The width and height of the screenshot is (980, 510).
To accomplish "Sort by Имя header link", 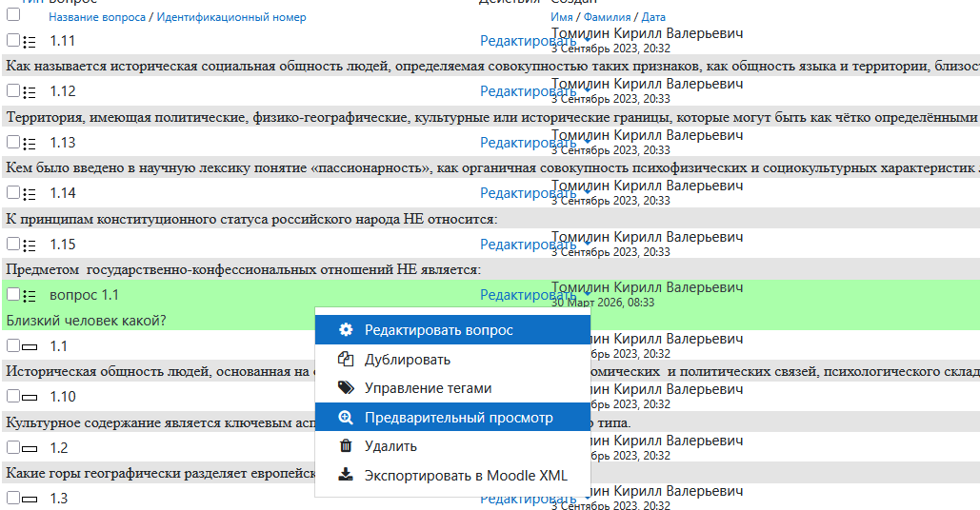I will pos(562,17).
